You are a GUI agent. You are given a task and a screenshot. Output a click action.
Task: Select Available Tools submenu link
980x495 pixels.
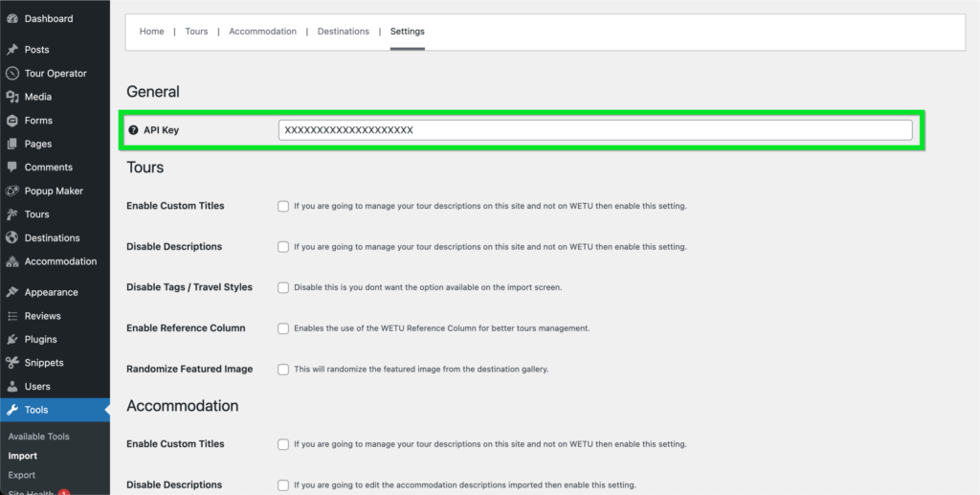tap(38, 437)
